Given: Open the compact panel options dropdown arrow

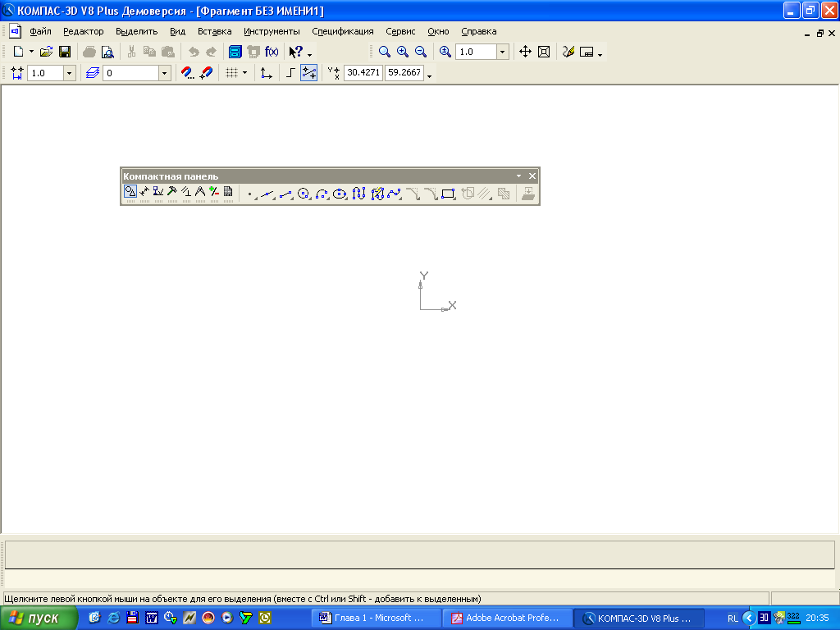Looking at the screenshot, I should [x=518, y=176].
